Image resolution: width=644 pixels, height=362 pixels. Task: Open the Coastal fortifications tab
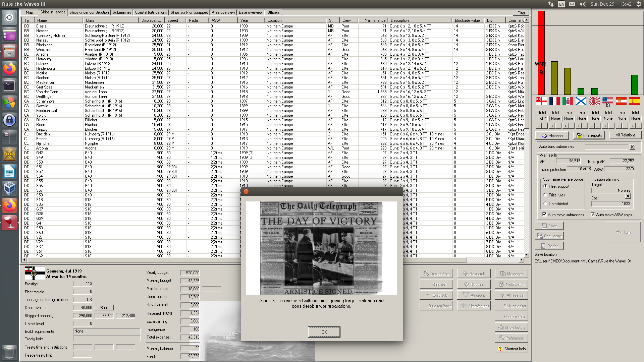pos(151,12)
